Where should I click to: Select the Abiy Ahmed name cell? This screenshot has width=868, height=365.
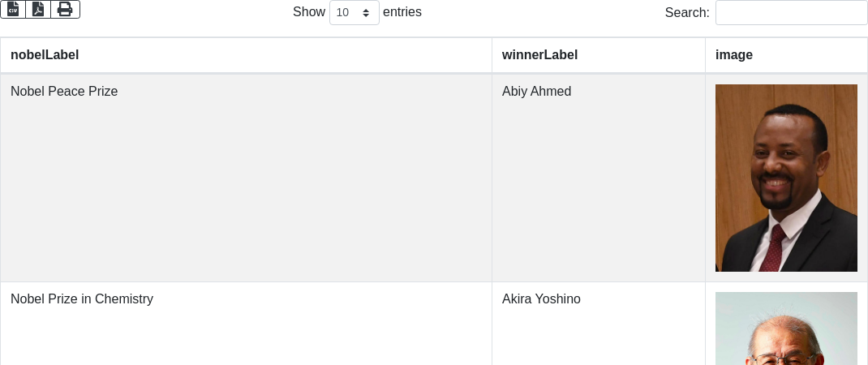536,92
